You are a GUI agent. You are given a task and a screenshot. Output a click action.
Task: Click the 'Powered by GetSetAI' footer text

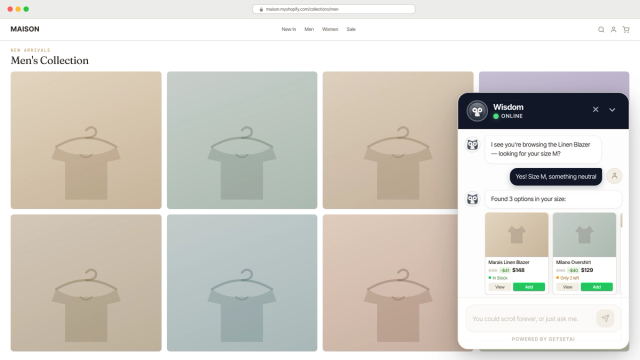point(543,339)
